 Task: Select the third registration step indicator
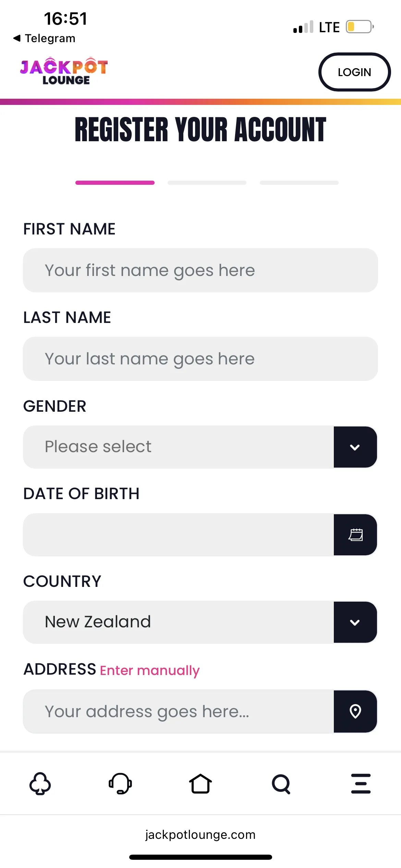click(x=299, y=183)
